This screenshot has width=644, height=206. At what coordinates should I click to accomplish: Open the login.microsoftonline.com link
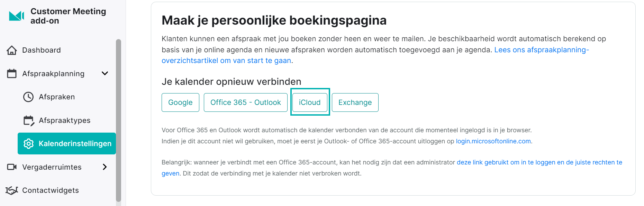[x=493, y=141]
